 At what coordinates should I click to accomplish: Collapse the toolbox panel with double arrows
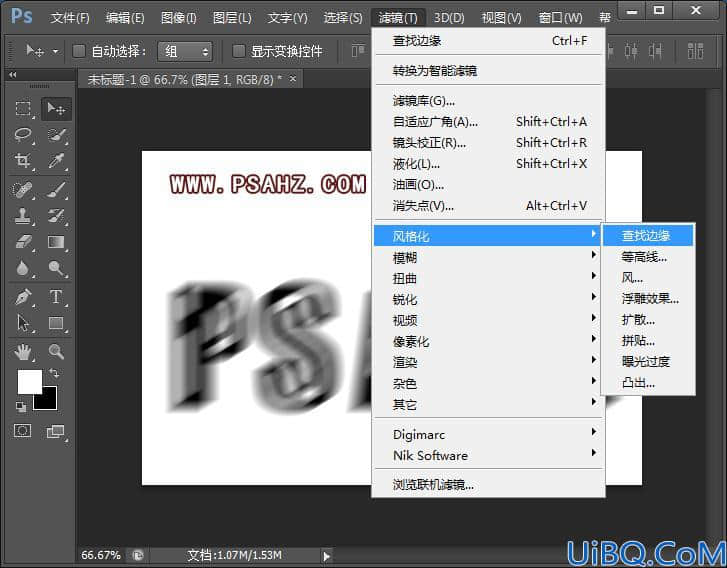pyautogui.click(x=13, y=75)
